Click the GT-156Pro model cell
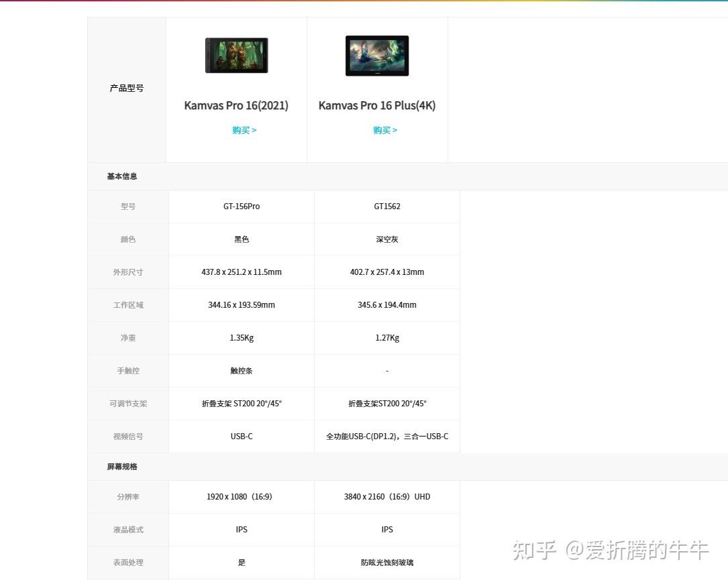This screenshot has width=728, height=580. tap(242, 207)
